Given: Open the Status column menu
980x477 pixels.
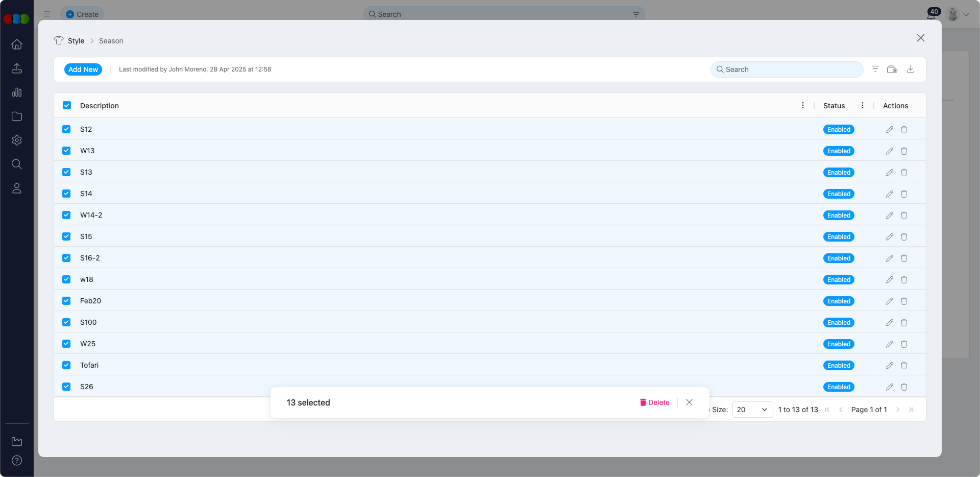Looking at the screenshot, I should pos(862,106).
